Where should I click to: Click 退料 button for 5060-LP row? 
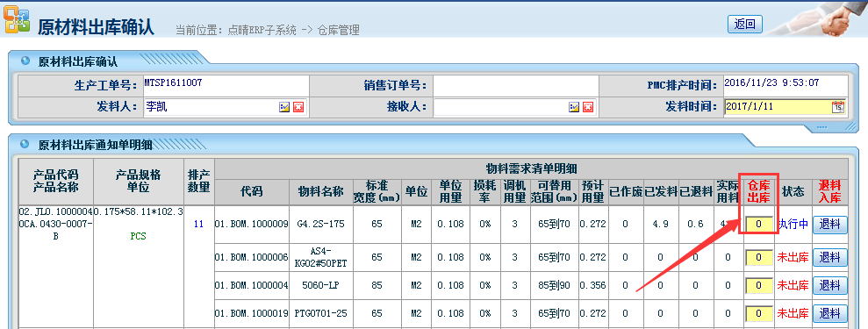(829, 285)
